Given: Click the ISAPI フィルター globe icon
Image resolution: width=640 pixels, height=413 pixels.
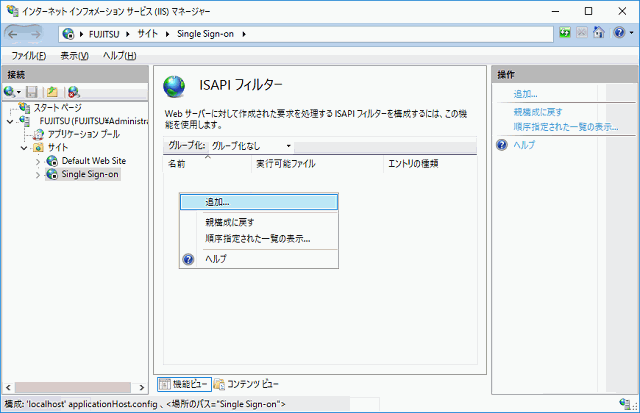Looking at the screenshot, I should pyautogui.click(x=174, y=87).
